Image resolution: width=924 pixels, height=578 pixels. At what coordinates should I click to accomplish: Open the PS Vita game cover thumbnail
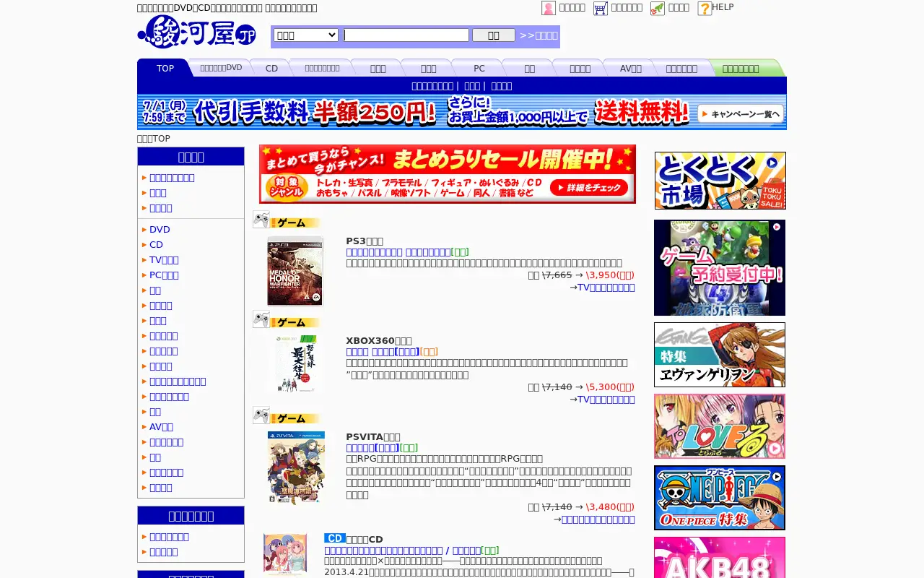(x=296, y=467)
